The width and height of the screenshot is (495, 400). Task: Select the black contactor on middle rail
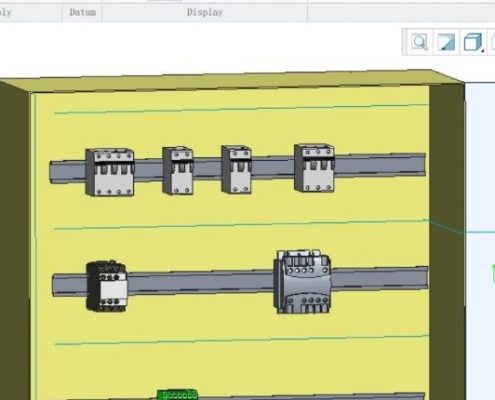coord(107,287)
